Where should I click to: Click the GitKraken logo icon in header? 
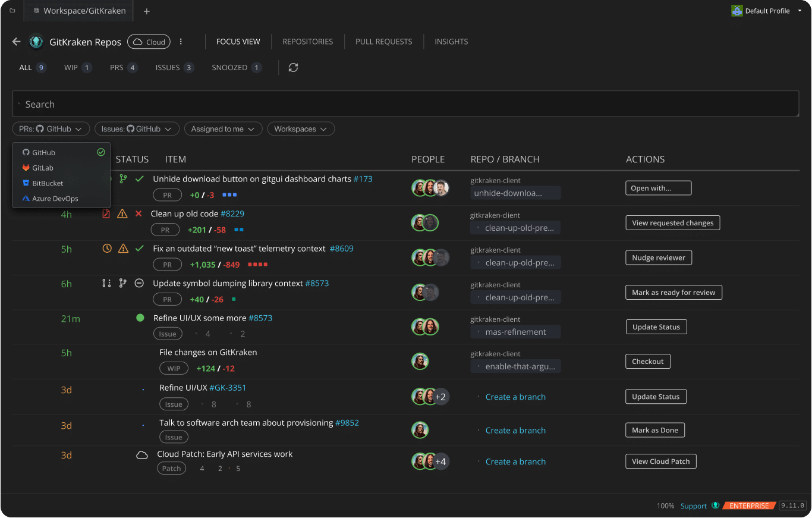tap(36, 42)
